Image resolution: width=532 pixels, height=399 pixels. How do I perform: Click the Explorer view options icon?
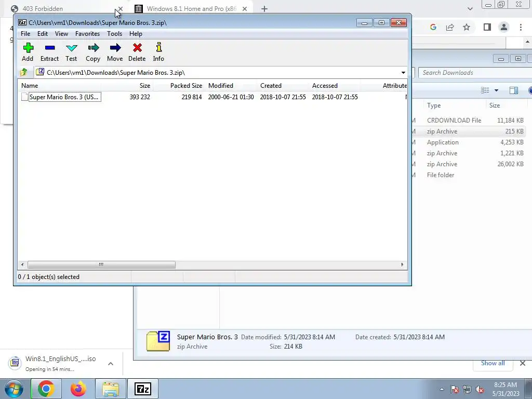(485, 90)
